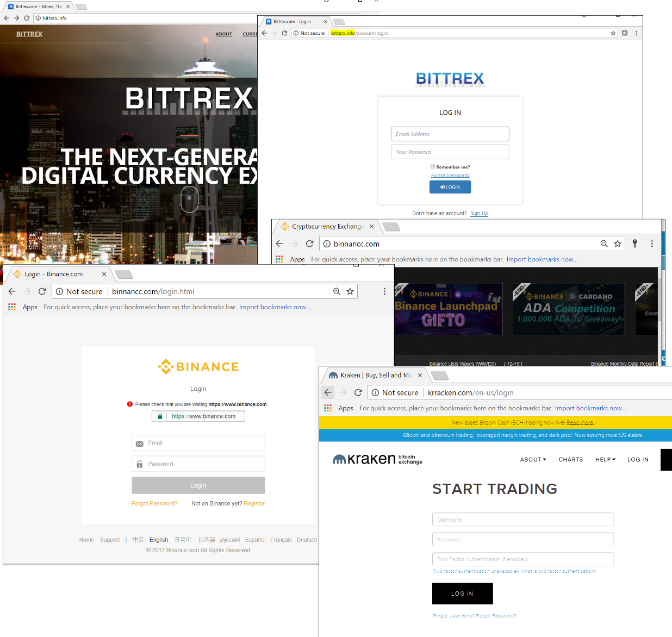Viewport: 672px width, 637px height.
Task: Click the address bar showing binnancc.com/login.html
Action: (x=206, y=291)
